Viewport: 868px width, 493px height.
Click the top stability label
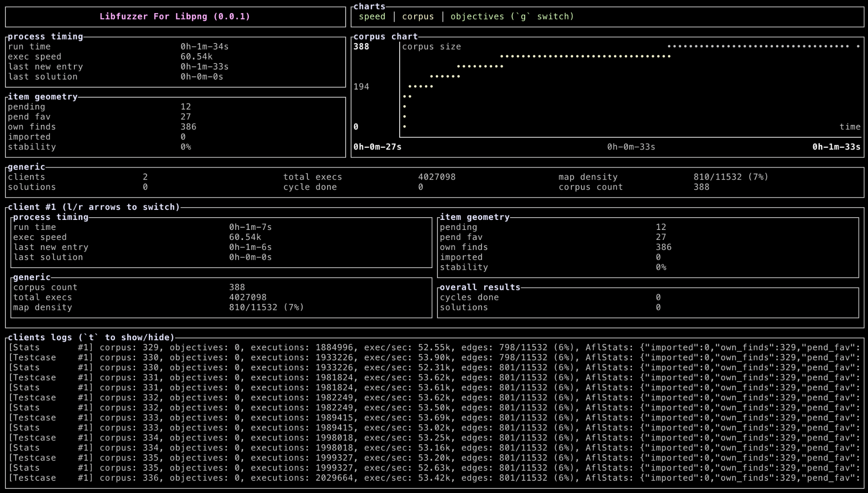click(x=32, y=147)
